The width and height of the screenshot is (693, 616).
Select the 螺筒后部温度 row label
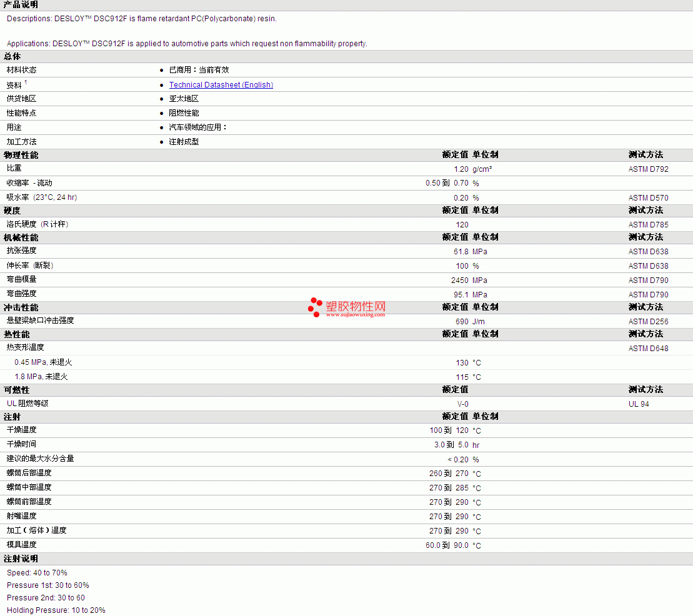tap(29, 473)
